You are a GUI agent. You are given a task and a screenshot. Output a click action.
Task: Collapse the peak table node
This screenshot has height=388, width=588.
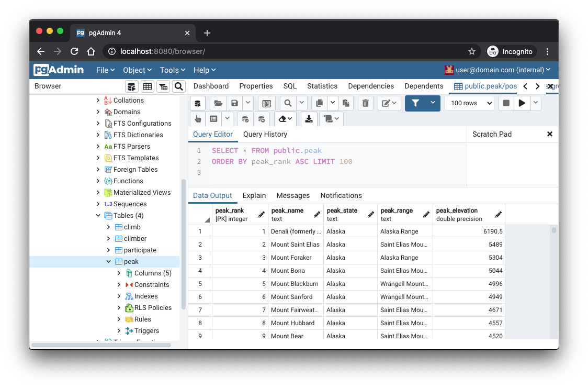(108, 262)
